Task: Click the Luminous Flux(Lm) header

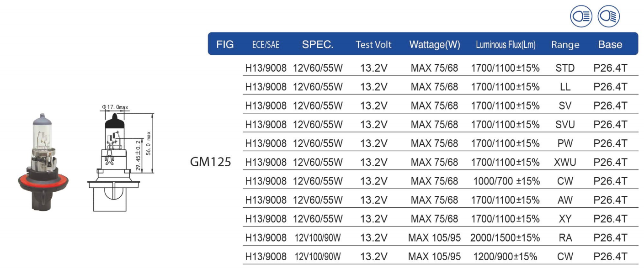Action: tap(506, 45)
